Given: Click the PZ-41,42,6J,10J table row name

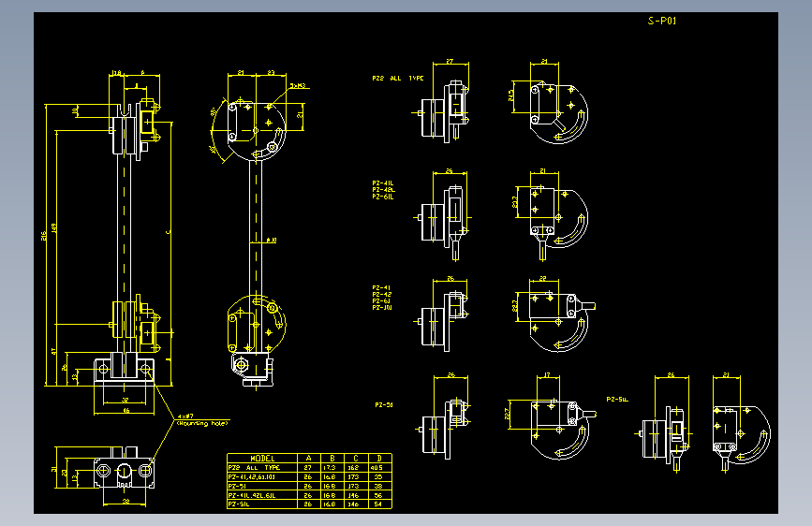Looking at the screenshot, I should point(252,476).
